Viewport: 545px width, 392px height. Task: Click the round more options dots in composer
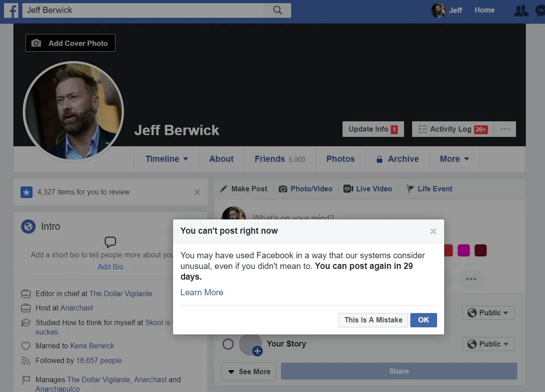pos(471,279)
